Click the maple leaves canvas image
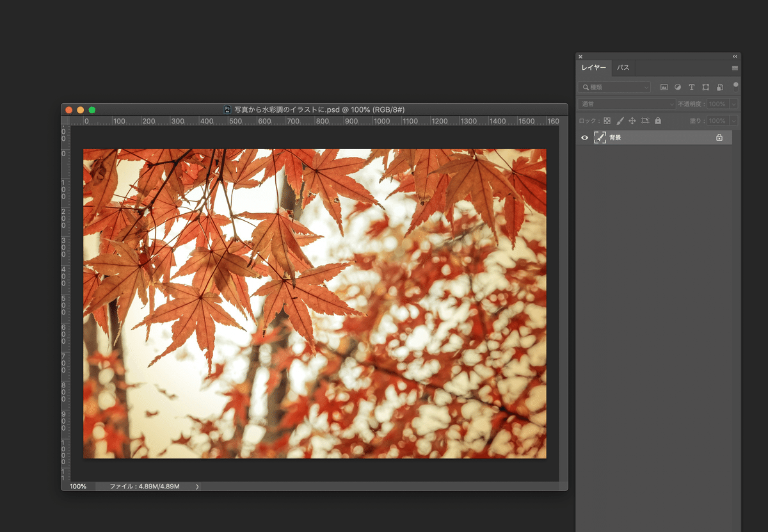This screenshot has height=532, width=768. (315, 303)
